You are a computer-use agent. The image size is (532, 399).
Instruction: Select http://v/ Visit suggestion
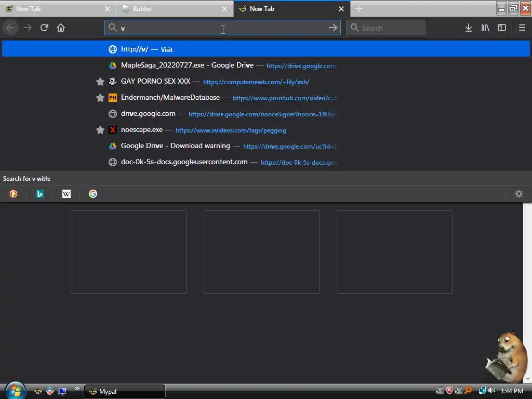[x=265, y=49]
